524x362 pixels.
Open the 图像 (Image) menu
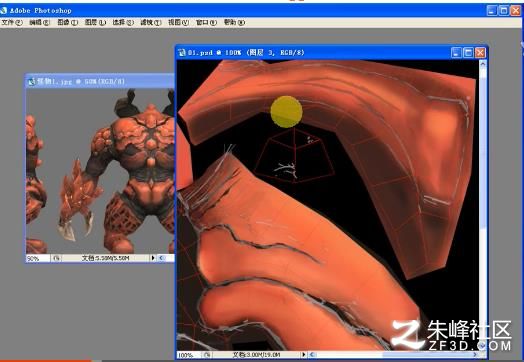(67, 22)
